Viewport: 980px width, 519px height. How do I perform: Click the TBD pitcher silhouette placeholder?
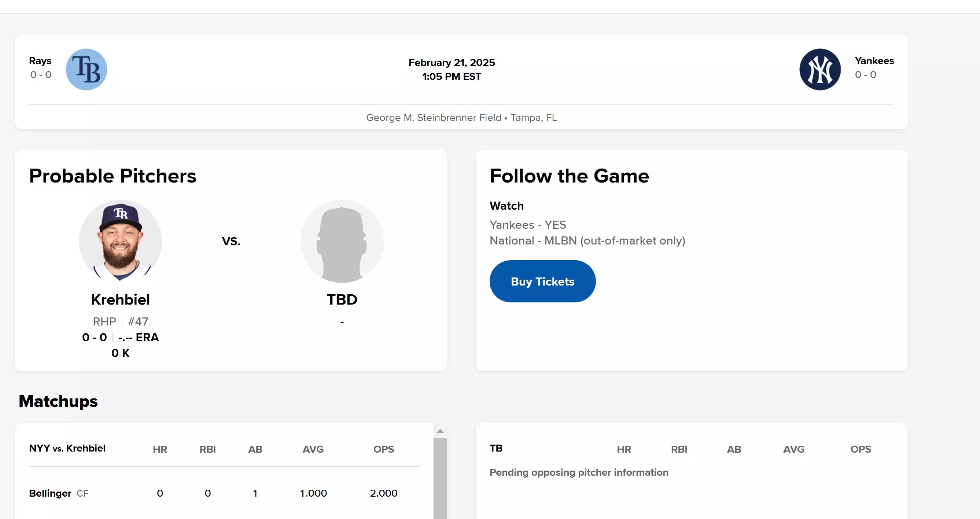[x=342, y=241]
